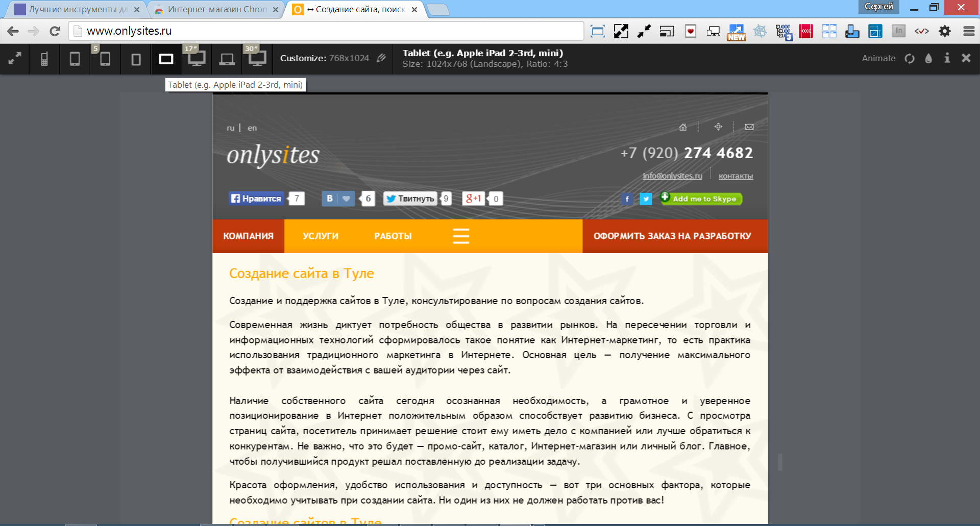
Task: Click the tree extension icon with 3 badge
Action: click(783, 32)
